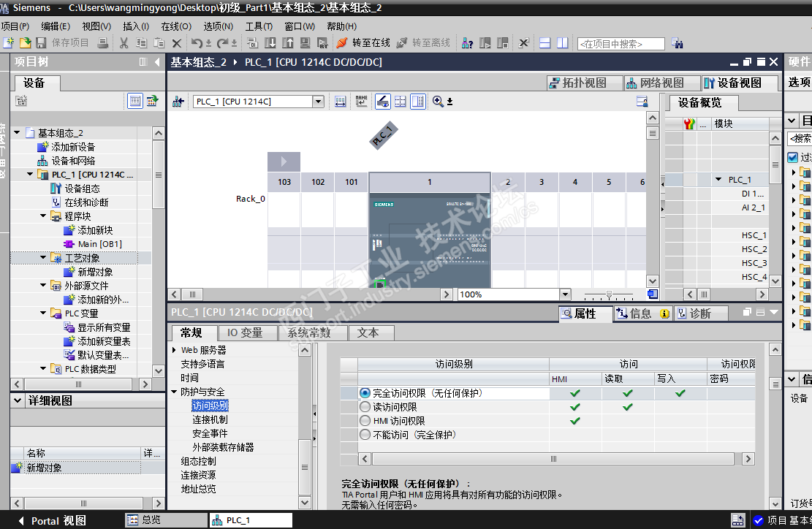The height and width of the screenshot is (529, 812).
Task: Switch to Portal 视图
Action: click(52, 521)
